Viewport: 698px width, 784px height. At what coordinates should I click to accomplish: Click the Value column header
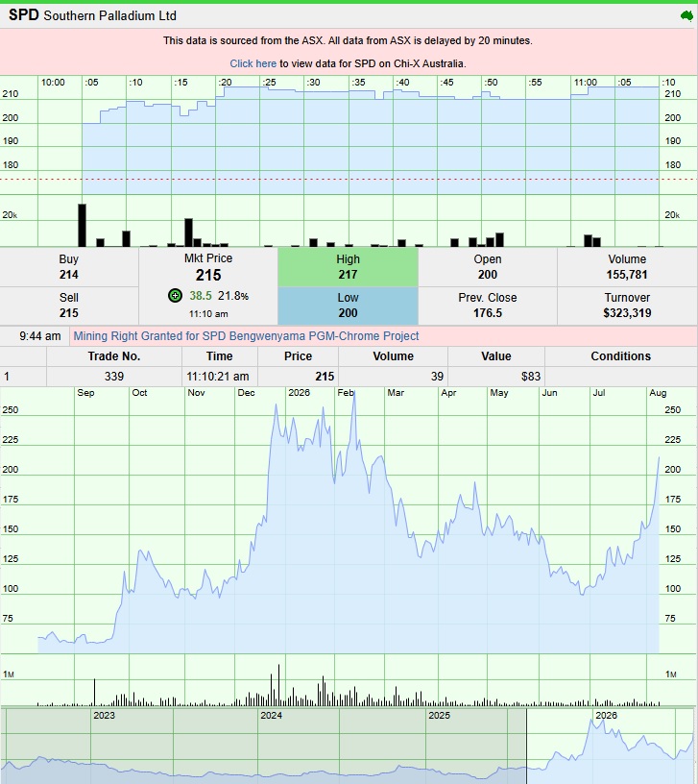496,356
